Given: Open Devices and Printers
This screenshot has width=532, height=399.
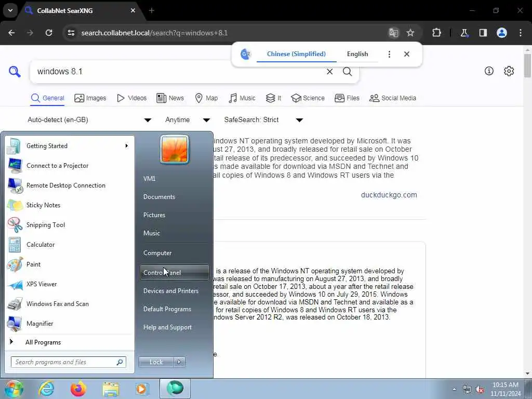Looking at the screenshot, I should (x=175, y=291).
